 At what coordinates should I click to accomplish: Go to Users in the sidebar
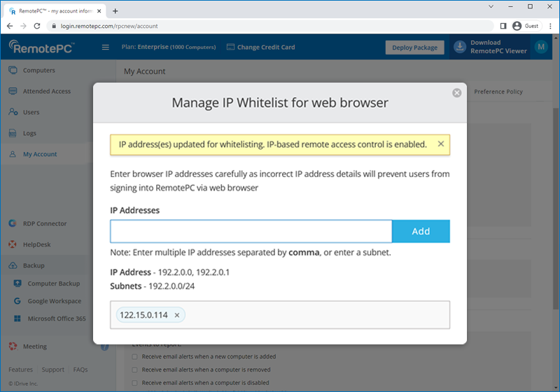pyautogui.click(x=31, y=112)
